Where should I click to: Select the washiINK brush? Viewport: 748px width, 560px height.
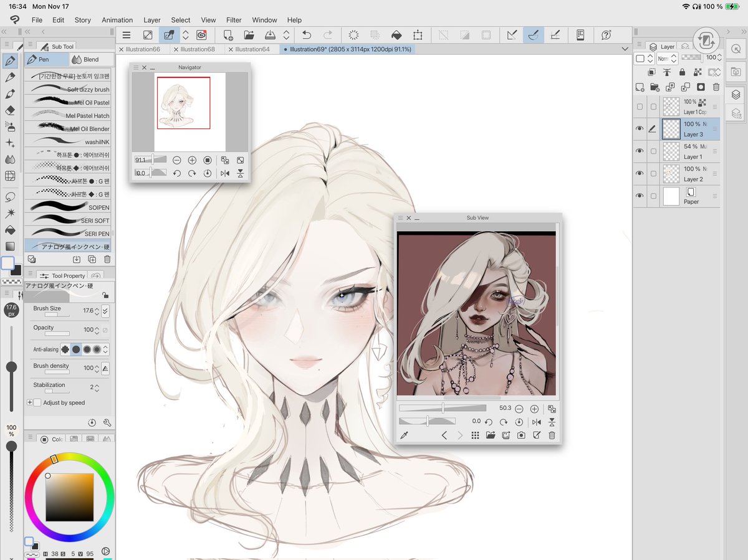69,141
